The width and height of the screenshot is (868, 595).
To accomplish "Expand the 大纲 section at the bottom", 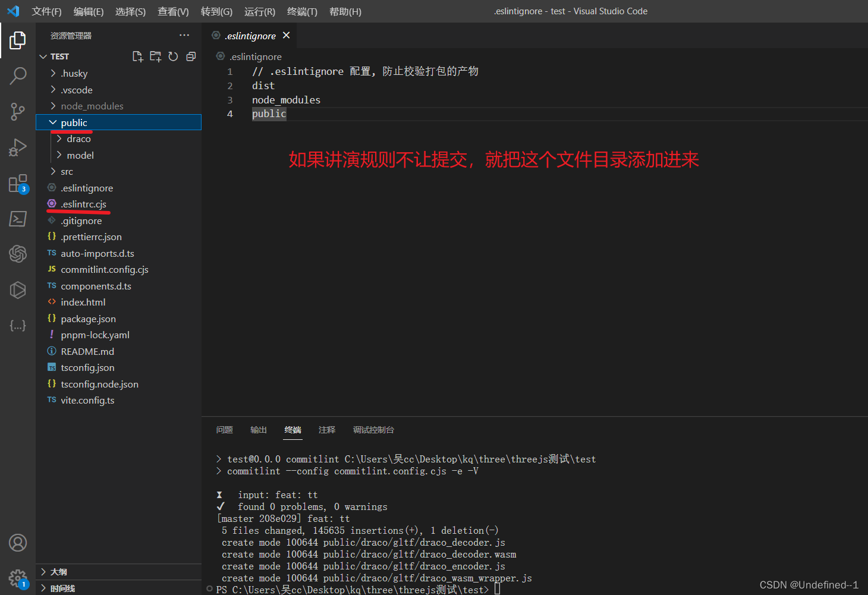I will [59, 571].
